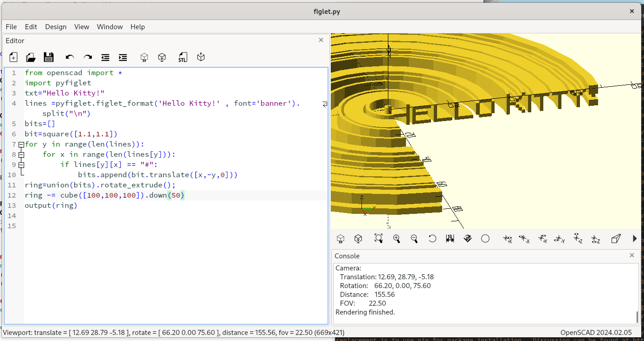Undo the last edit

[x=70, y=57]
